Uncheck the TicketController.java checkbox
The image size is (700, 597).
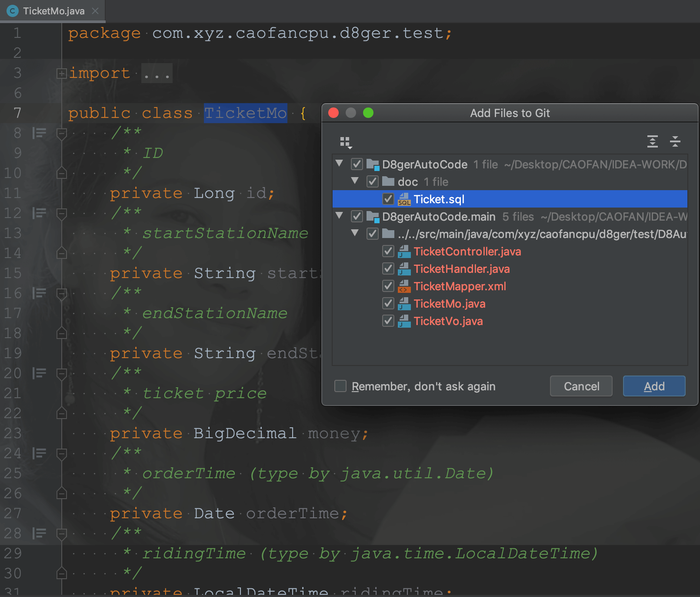pos(388,251)
